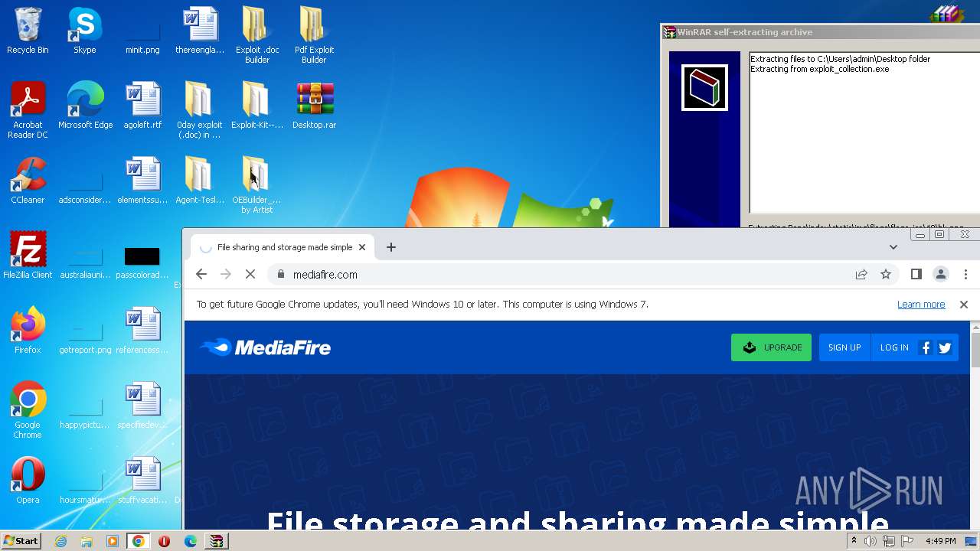This screenshot has height=551, width=980.
Task: Bookmark this tab with the star icon
Action: 886,274
